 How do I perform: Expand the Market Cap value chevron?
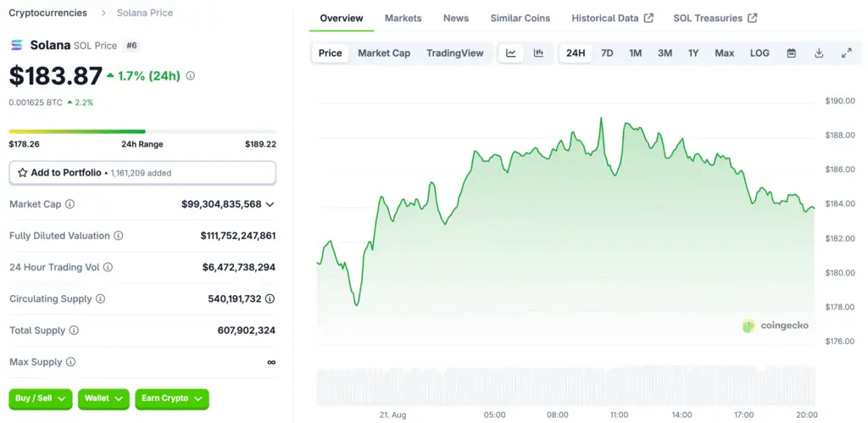pos(270,204)
